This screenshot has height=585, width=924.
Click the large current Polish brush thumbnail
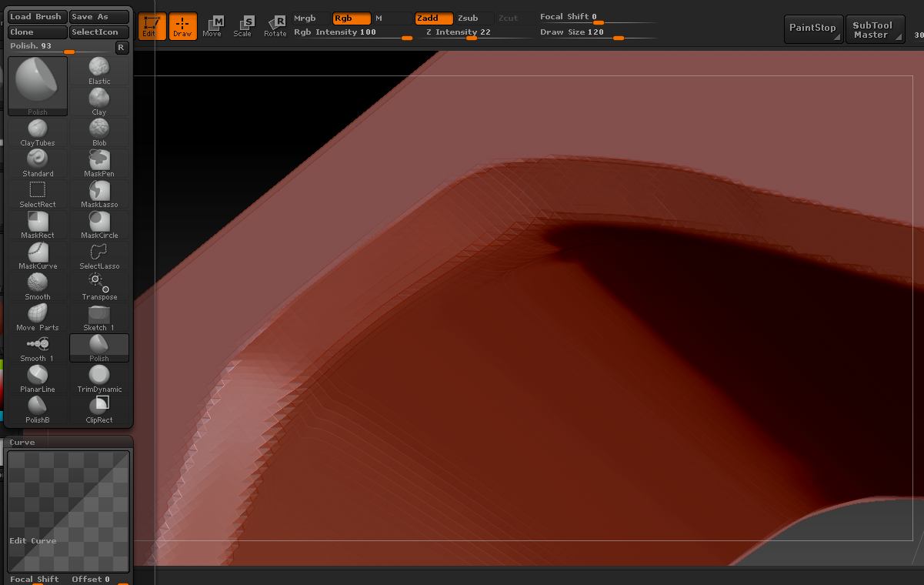38,86
